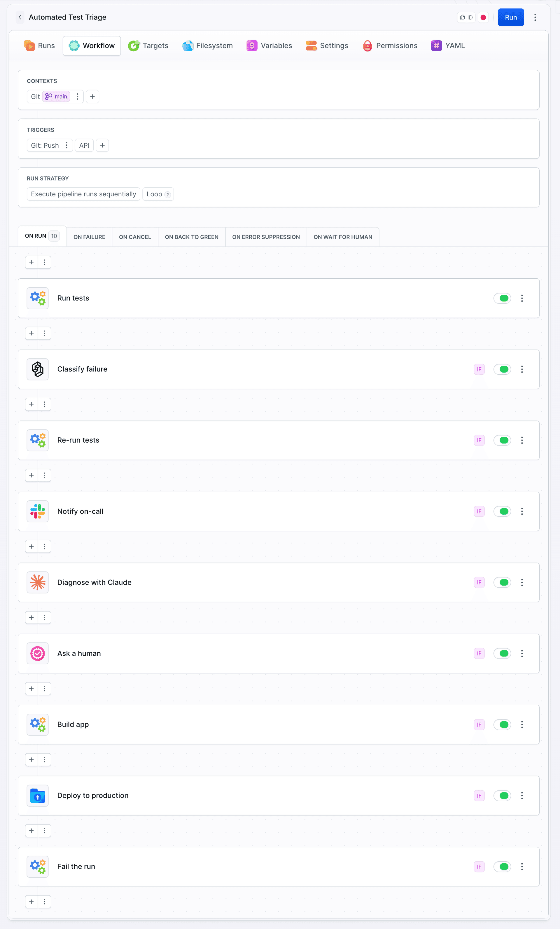Screen dimensions: 560x929
Task: Go back using the chevron beside Automated Test Triage
Action: click(20, 17)
